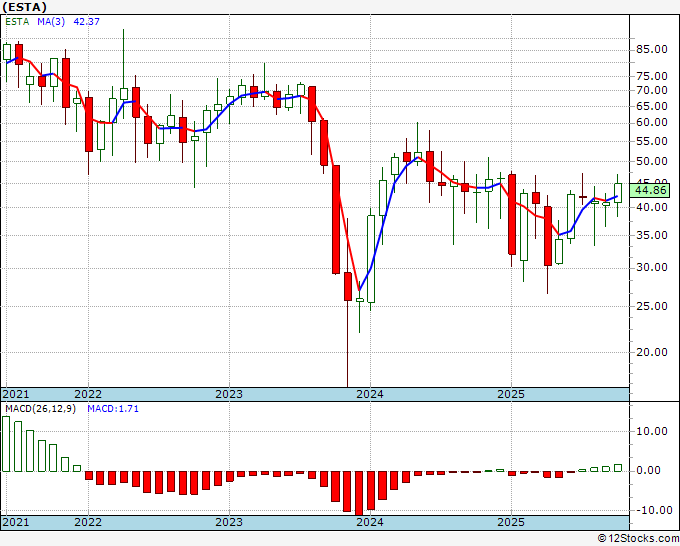Click the 75.00 price axis label
Viewport: 680px width, 546px height.
(x=651, y=76)
